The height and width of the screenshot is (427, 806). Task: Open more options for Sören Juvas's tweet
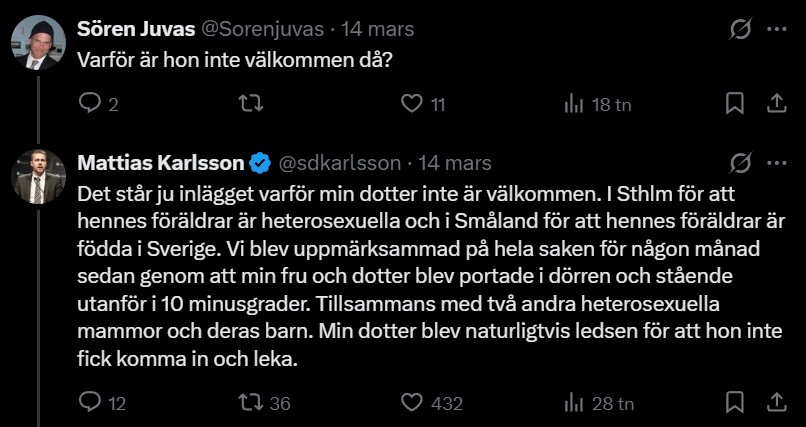[776, 30]
